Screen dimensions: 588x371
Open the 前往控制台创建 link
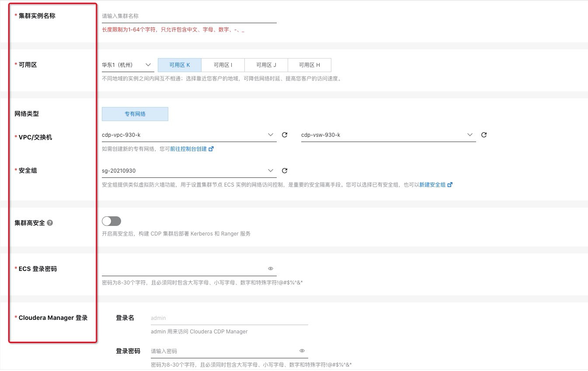pyautogui.click(x=188, y=149)
